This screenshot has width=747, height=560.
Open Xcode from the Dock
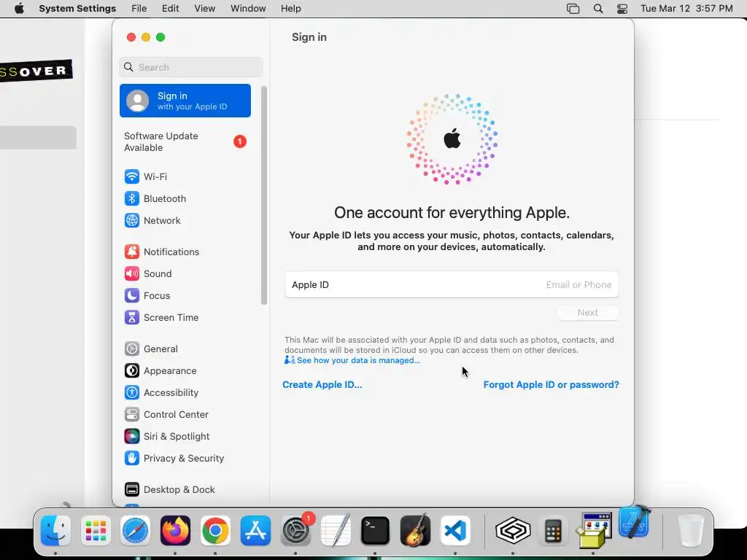coord(634,522)
